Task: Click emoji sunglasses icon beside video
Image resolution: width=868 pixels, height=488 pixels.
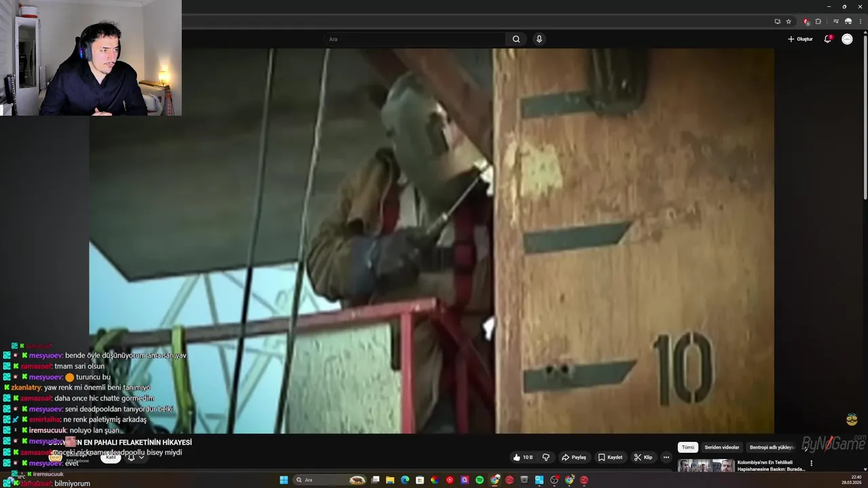Action: point(852,420)
